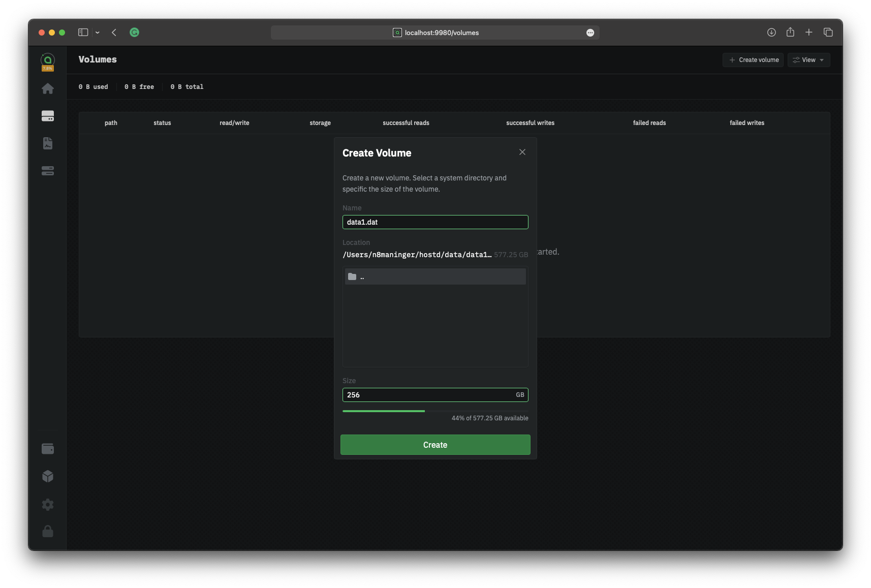Viewport: 871px width, 588px height.
Task: Close the Create Volume dialog
Action: tap(522, 152)
